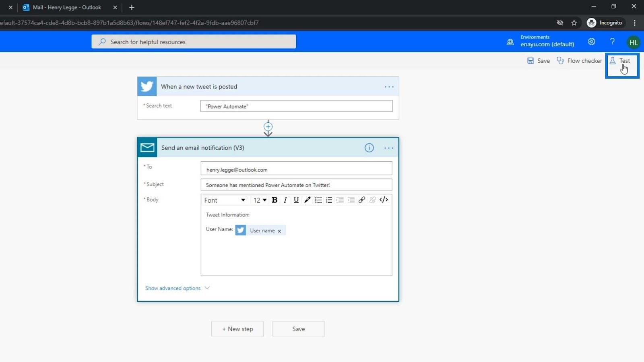Open the font color pen tool
644x362 pixels.
click(x=307, y=200)
